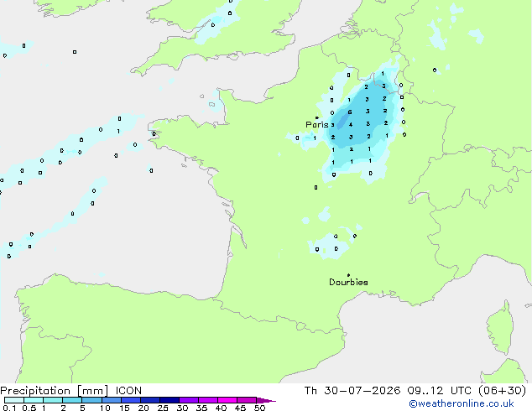The image size is (532, 411).
Task: Open the weatheronline.co.uk link
Action: coord(462,403)
